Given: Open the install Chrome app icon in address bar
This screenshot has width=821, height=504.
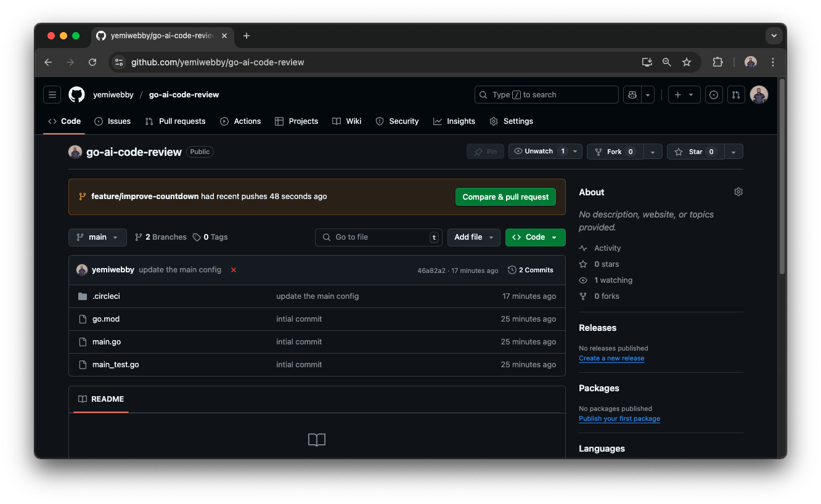Looking at the screenshot, I should (x=647, y=62).
